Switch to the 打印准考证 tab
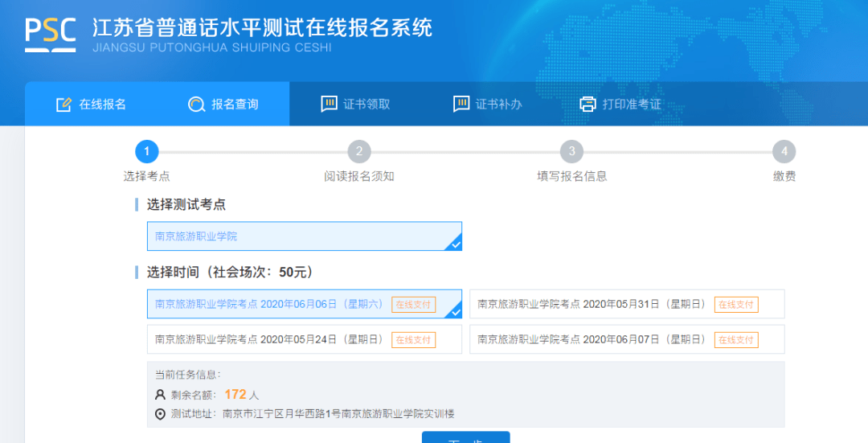Viewport: 868px width, 443px height. [x=620, y=104]
